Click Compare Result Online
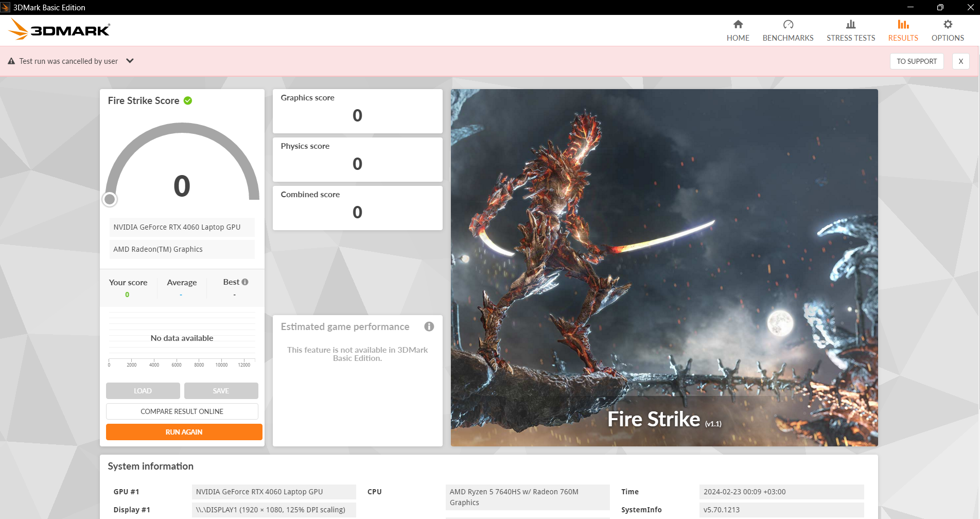 [x=182, y=411]
